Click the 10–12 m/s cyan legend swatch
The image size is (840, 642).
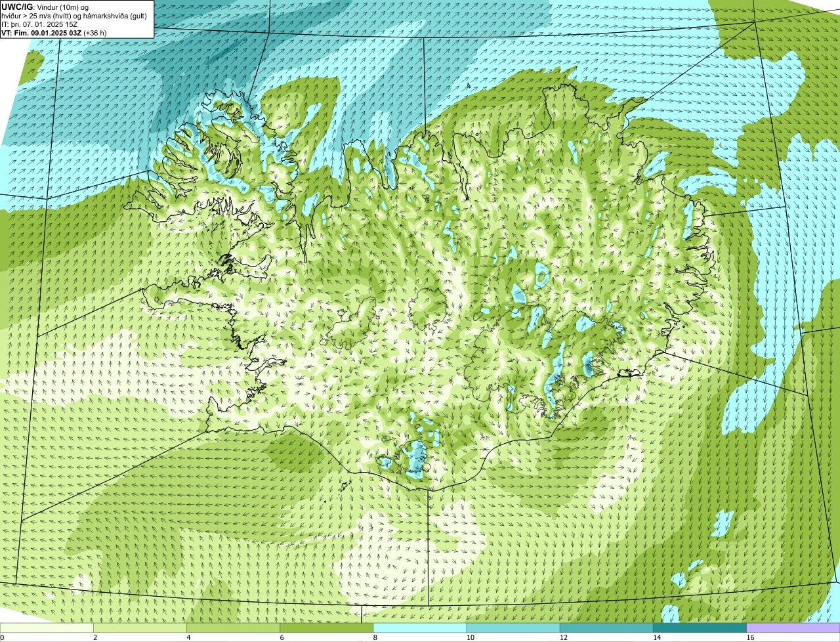(514, 628)
